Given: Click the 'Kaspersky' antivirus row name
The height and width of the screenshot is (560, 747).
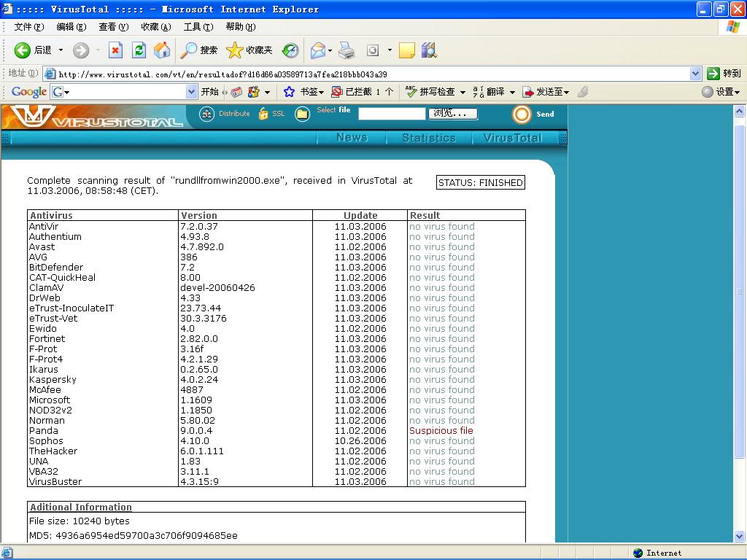Looking at the screenshot, I should [x=53, y=379].
